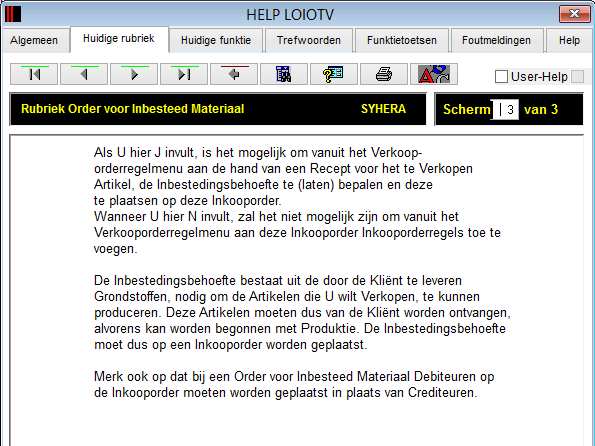
Task: Click the HELP LOIOTV title text
Action: pyautogui.click(x=290, y=15)
